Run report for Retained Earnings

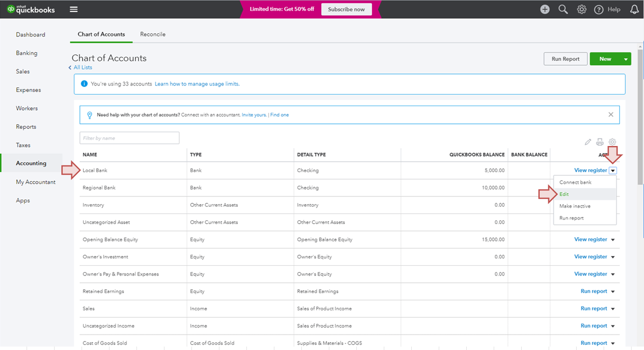[x=594, y=291]
